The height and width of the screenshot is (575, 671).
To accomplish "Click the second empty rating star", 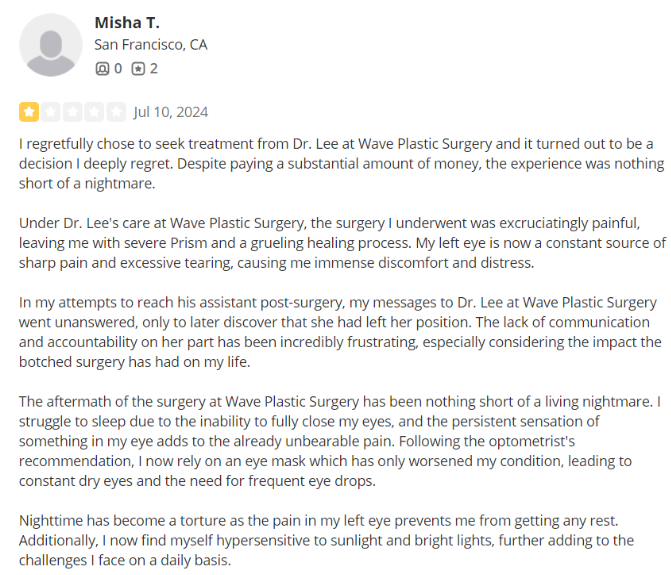I will [51, 112].
